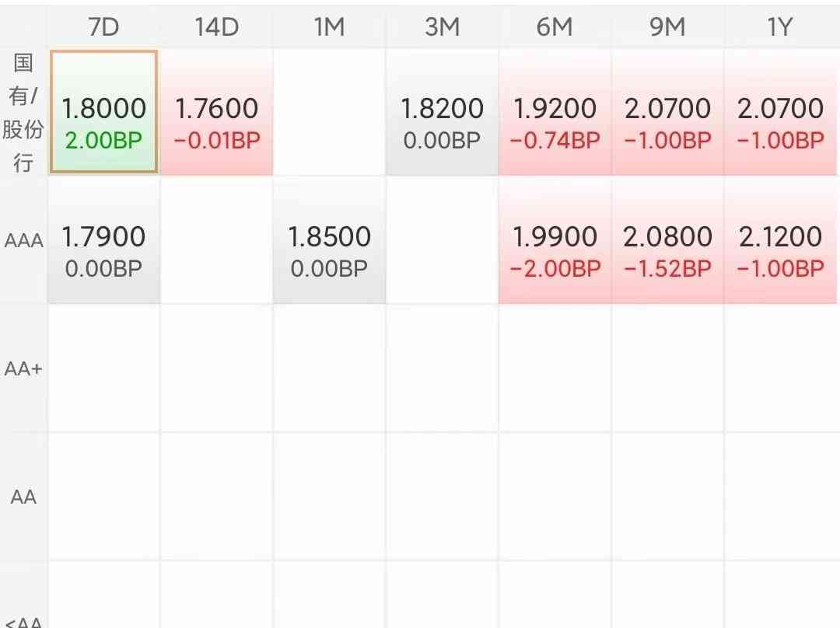
Task: Select the 14D tenor column header
Action: coord(216,27)
